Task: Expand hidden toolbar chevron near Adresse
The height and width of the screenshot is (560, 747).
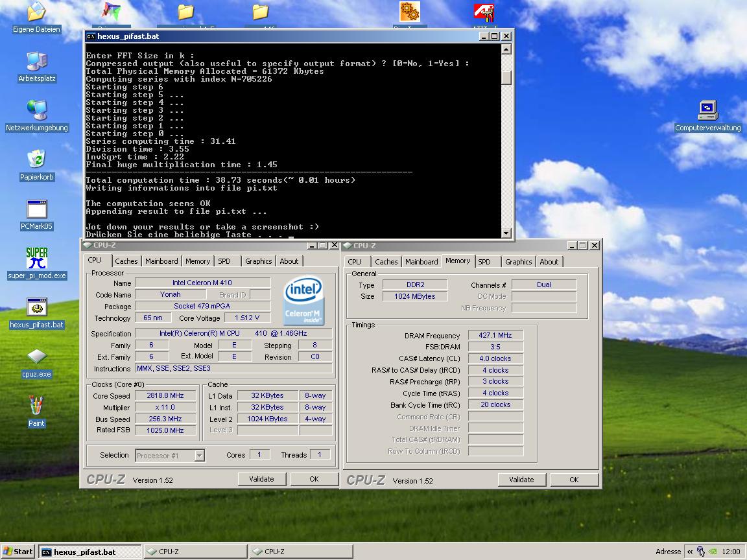Action: pos(690,552)
